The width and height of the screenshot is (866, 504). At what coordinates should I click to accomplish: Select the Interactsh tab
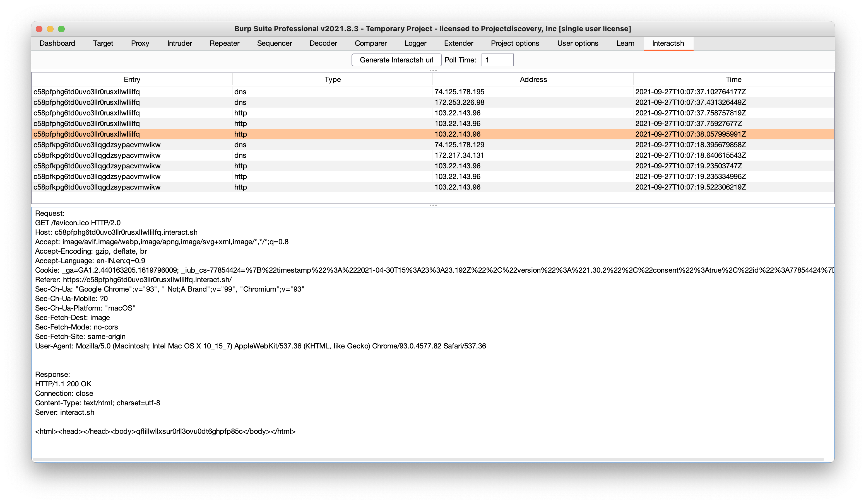668,43
